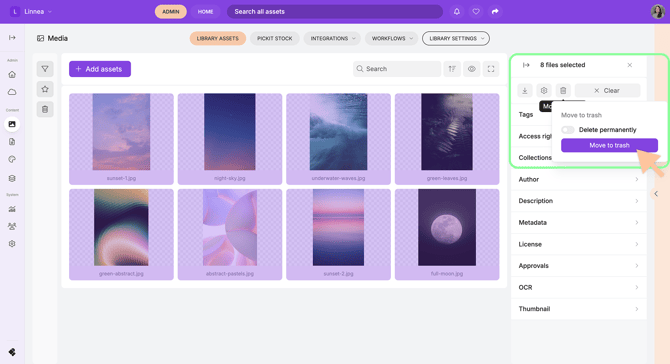
Task: Select the sunset-2.jpg thumbnail
Action: [338, 235]
